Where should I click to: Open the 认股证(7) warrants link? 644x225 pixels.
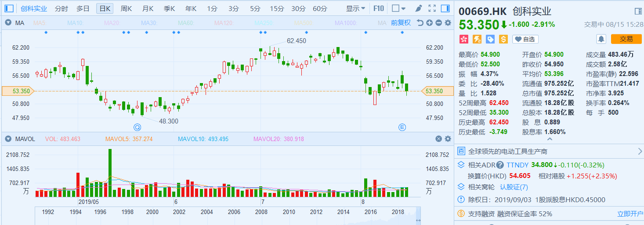[514, 187]
